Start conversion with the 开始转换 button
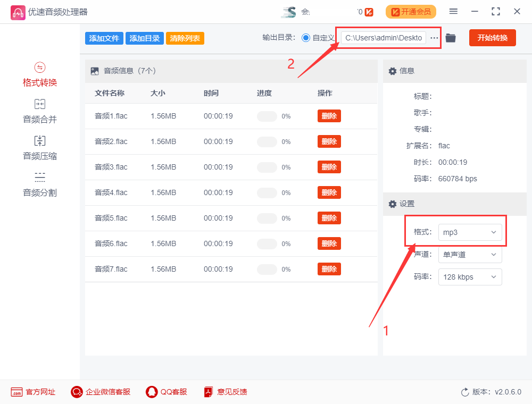Viewport: 532px width, 404px height. [492, 38]
